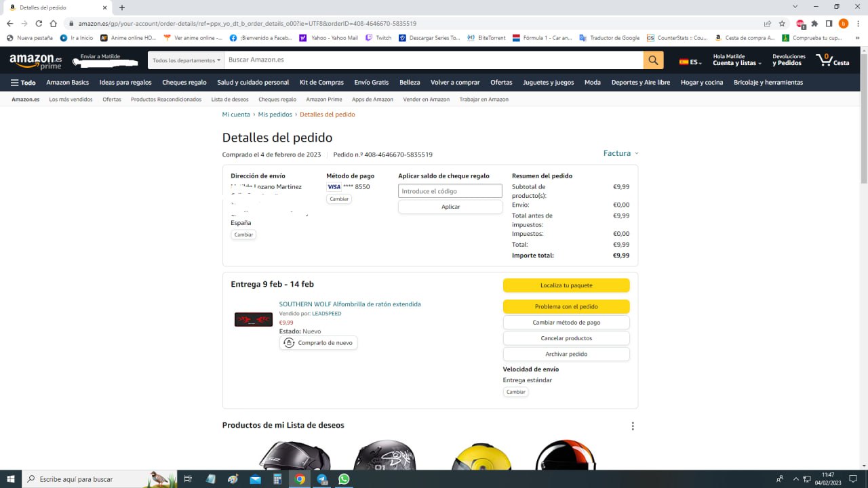Image resolution: width=868 pixels, height=488 pixels.
Task: Click the mouse pad product thumbnail
Action: pyautogui.click(x=254, y=319)
